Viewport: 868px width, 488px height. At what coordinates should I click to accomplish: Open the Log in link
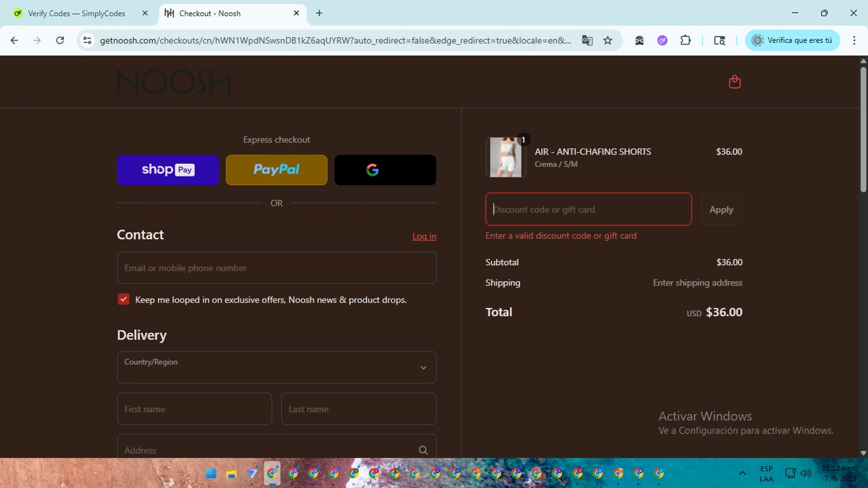click(x=424, y=236)
